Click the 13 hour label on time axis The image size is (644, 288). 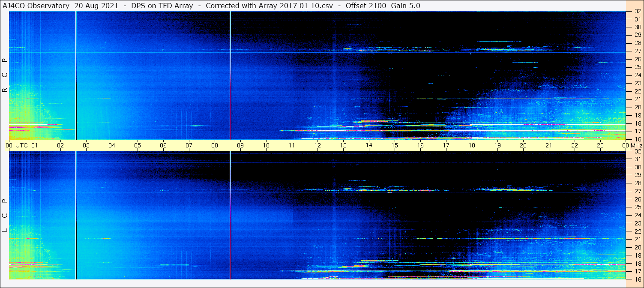click(x=343, y=145)
